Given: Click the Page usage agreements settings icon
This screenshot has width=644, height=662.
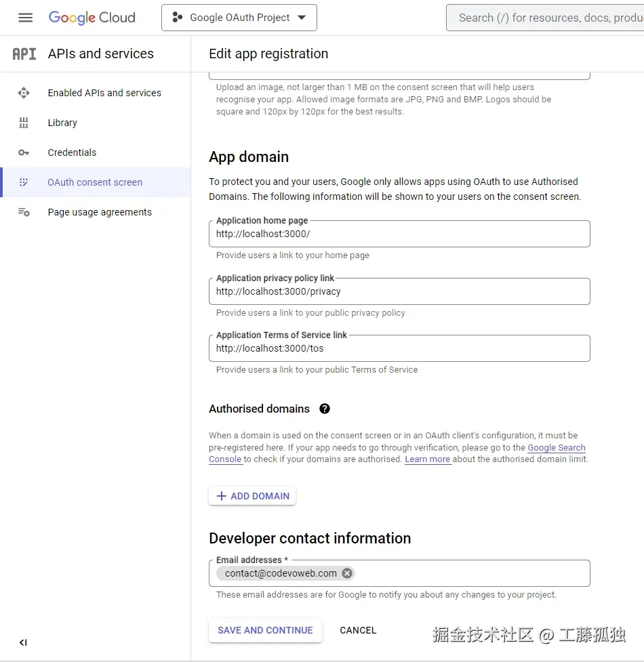Looking at the screenshot, I should (x=24, y=212).
